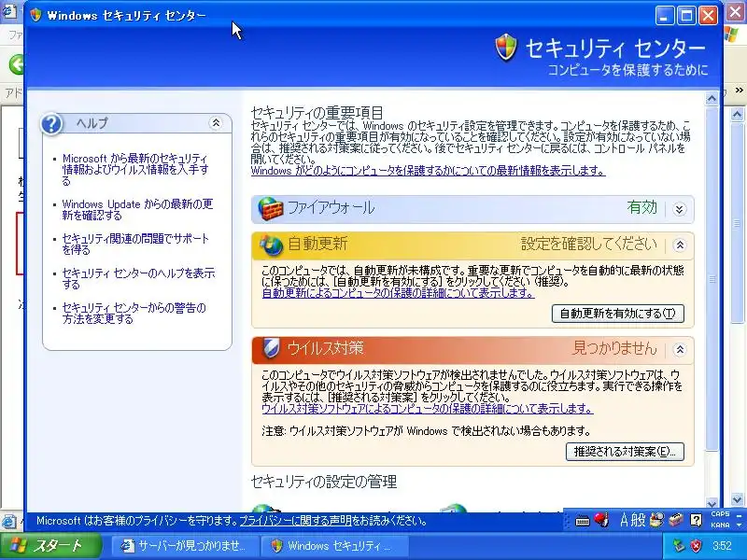Click the background browser scrollbar down arrow
Image resolution: width=747 pixels, height=560 pixels.
[737, 499]
